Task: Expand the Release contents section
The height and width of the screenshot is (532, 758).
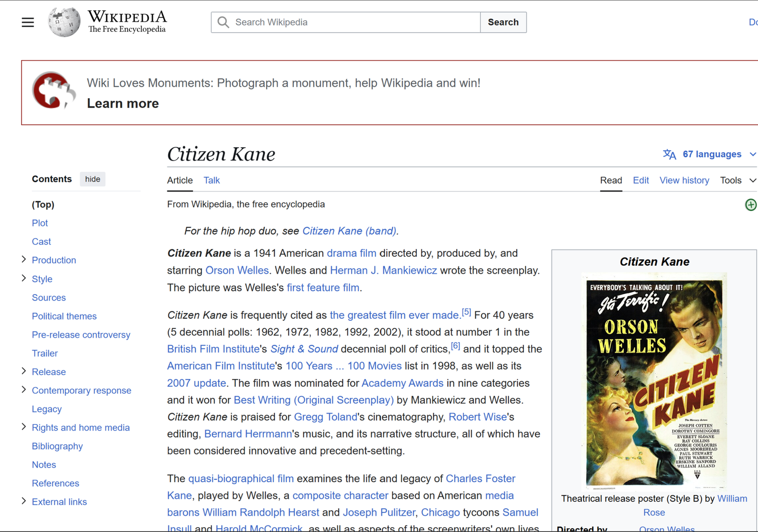Action: click(24, 371)
